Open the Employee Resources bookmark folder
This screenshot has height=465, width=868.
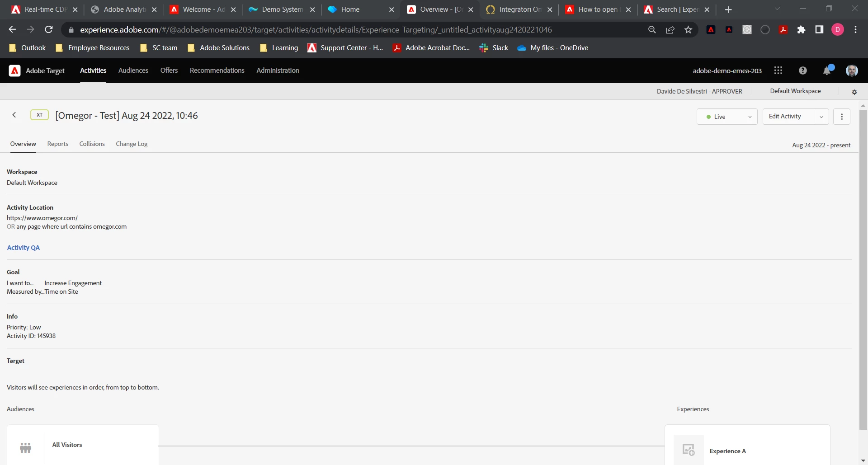[x=92, y=48]
